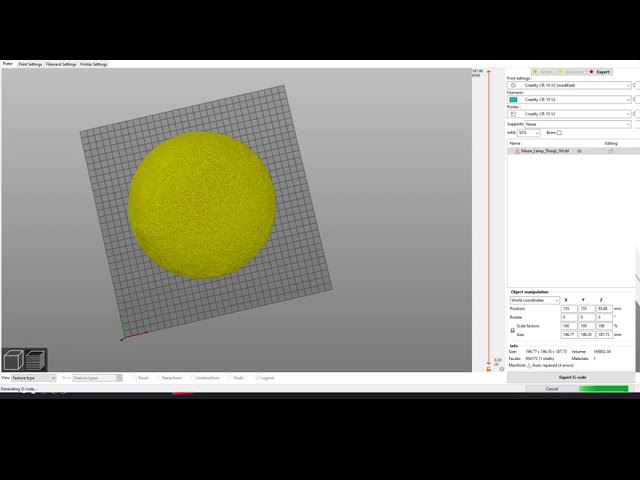
Task: Click the lock icon below the layer slider
Action: (x=489, y=369)
